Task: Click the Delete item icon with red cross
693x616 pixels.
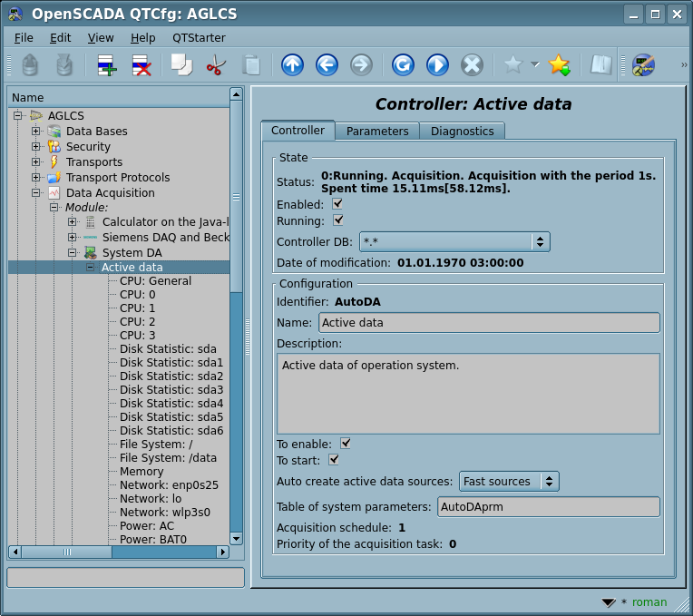Action: pos(142,65)
